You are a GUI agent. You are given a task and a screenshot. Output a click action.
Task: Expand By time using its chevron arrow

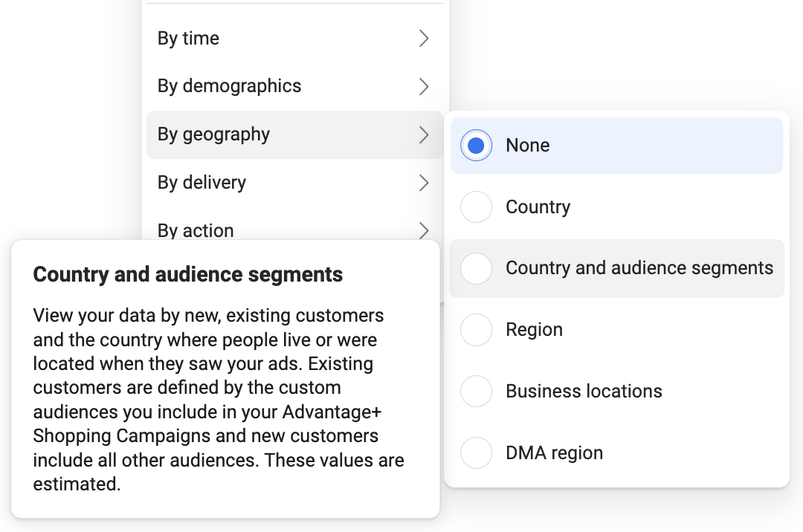pos(423,39)
